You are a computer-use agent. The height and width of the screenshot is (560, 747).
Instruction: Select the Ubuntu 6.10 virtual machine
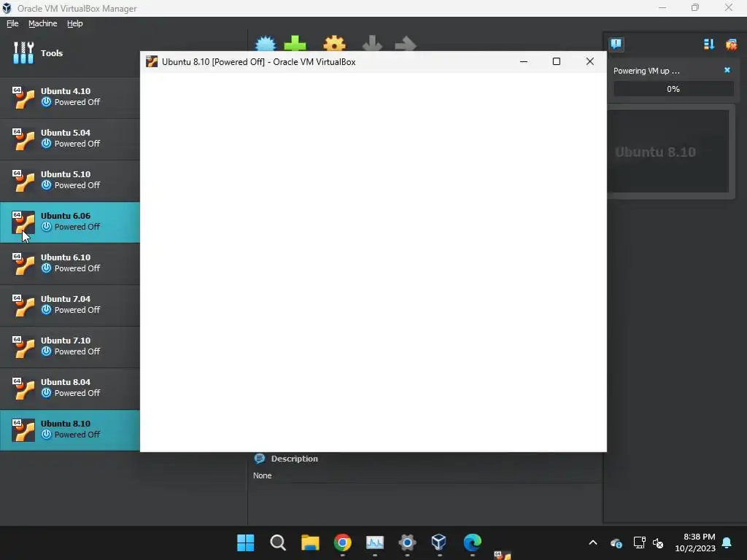[70, 264]
